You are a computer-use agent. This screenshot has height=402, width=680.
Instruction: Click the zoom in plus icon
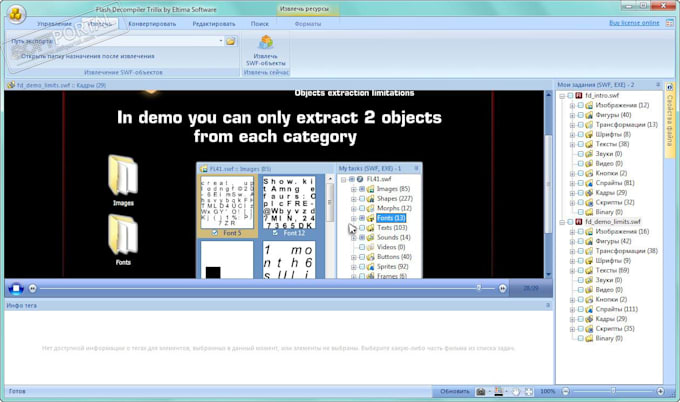(x=660, y=392)
